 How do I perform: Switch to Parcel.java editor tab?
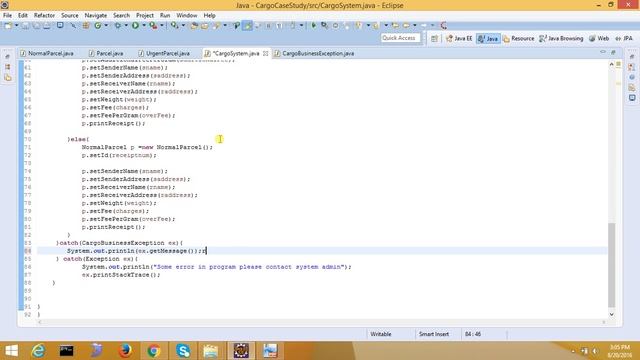[x=106, y=53]
